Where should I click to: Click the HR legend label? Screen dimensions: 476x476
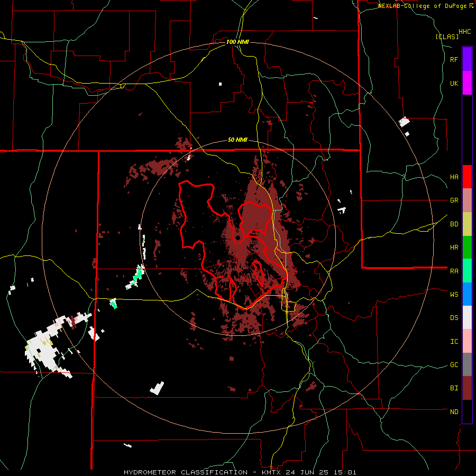(x=454, y=248)
